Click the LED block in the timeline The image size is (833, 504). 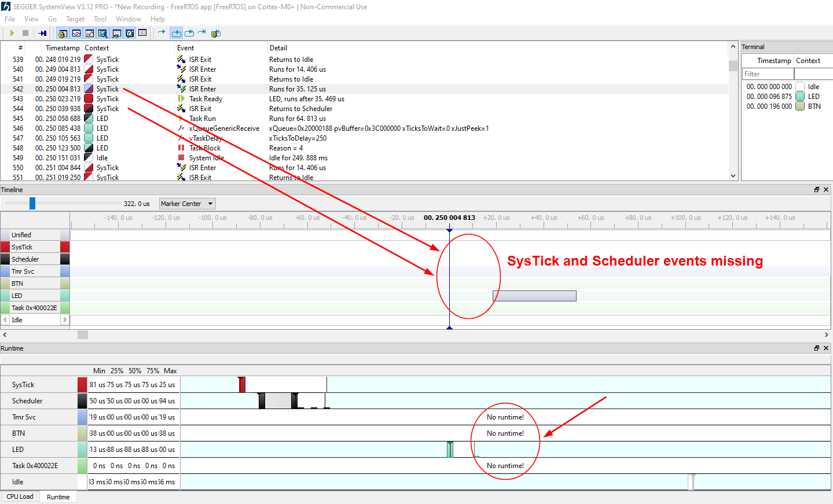click(534, 296)
